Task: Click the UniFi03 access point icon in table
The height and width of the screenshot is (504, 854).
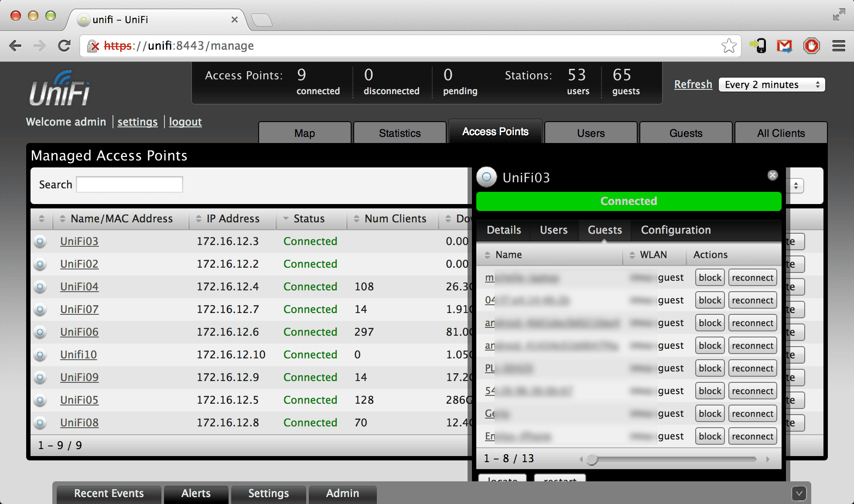Action: click(40, 242)
